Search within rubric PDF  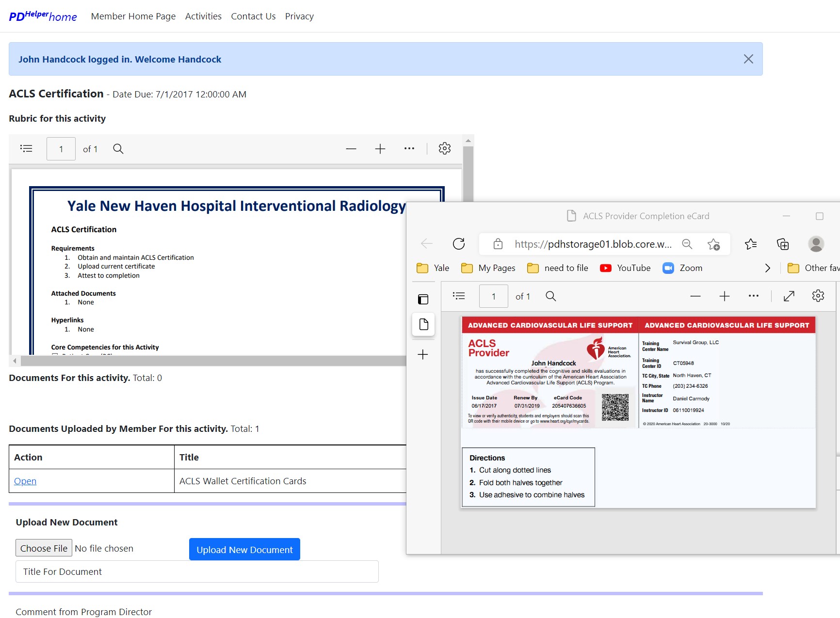click(118, 149)
